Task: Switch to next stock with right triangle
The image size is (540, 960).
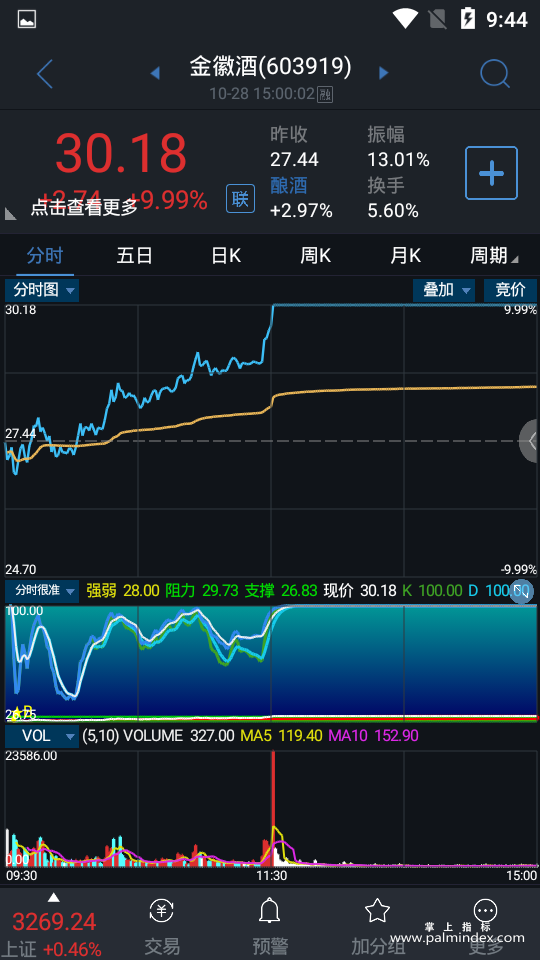Action: [384, 73]
